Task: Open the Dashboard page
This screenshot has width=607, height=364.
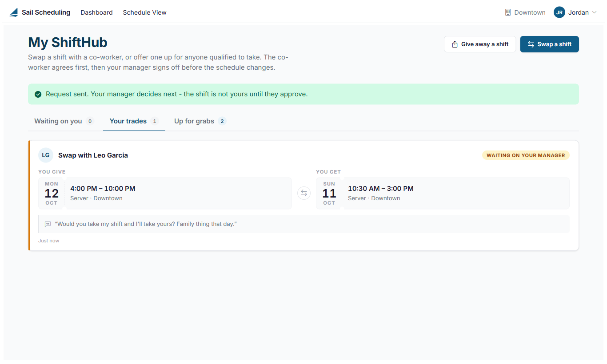Action: click(x=96, y=12)
